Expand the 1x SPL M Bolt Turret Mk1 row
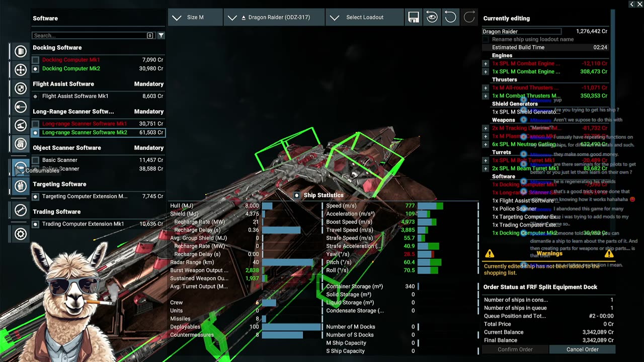Image resolution: width=644 pixels, height=362 pixels. tap(486, 160)
